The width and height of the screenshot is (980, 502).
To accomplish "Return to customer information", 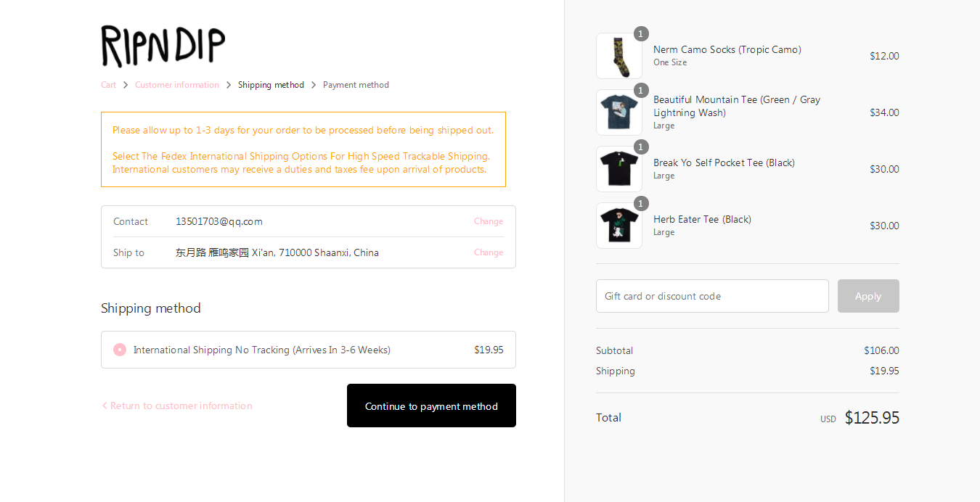I will (x=181, y=406).
